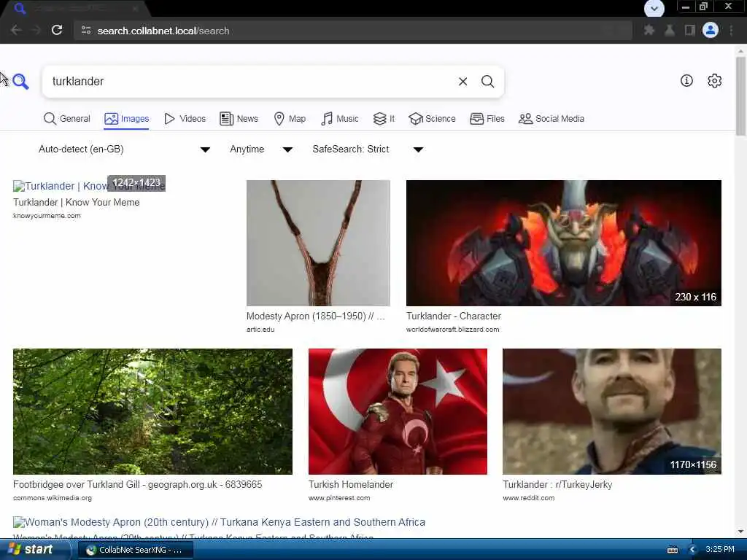Click the www.pinterest.com source text
The width and height of the screenshot is (747, 560).
click(x=339, y=498)
